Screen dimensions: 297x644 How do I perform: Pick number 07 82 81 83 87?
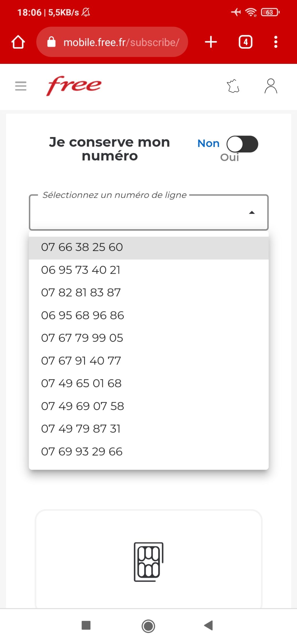click(x=81, y=293)
